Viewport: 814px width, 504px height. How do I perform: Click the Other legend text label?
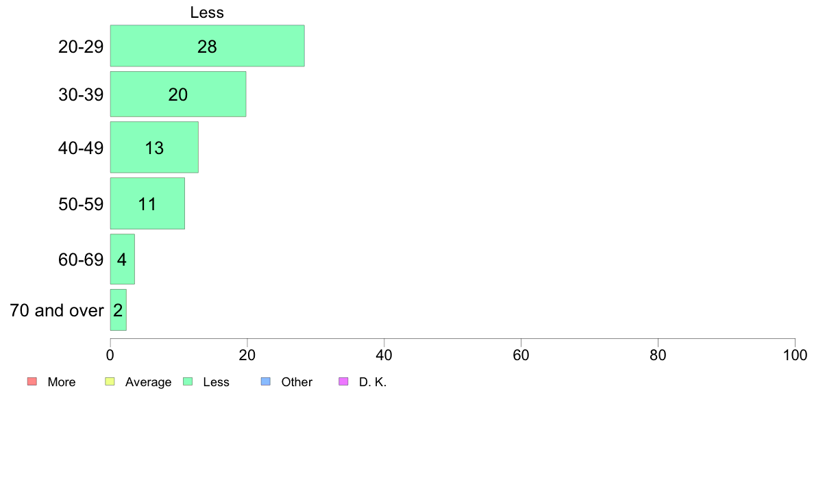[297, 382]
